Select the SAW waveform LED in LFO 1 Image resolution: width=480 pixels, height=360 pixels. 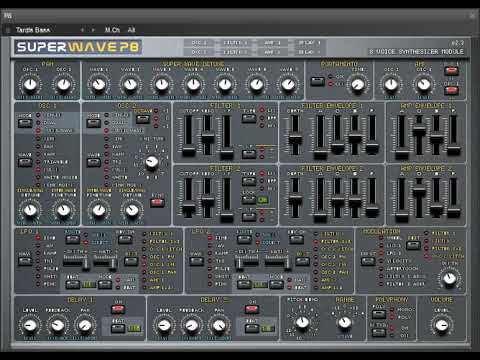[x=38, y=246]
